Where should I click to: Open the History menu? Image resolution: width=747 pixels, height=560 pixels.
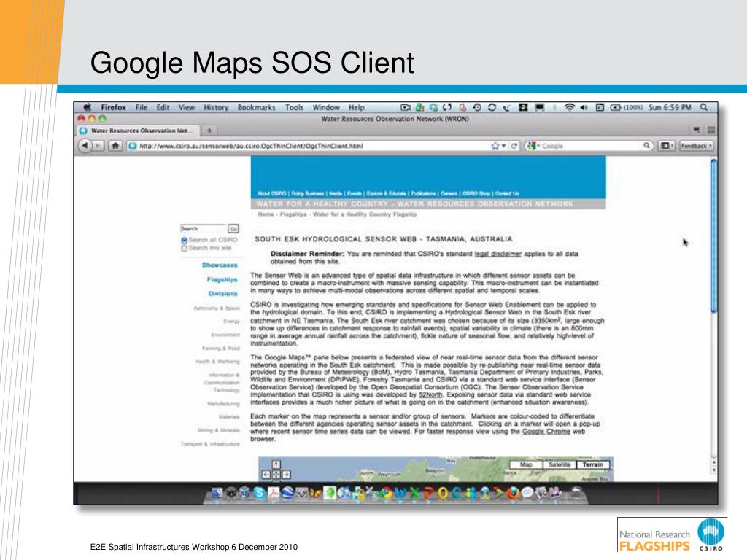pos(216,107)
